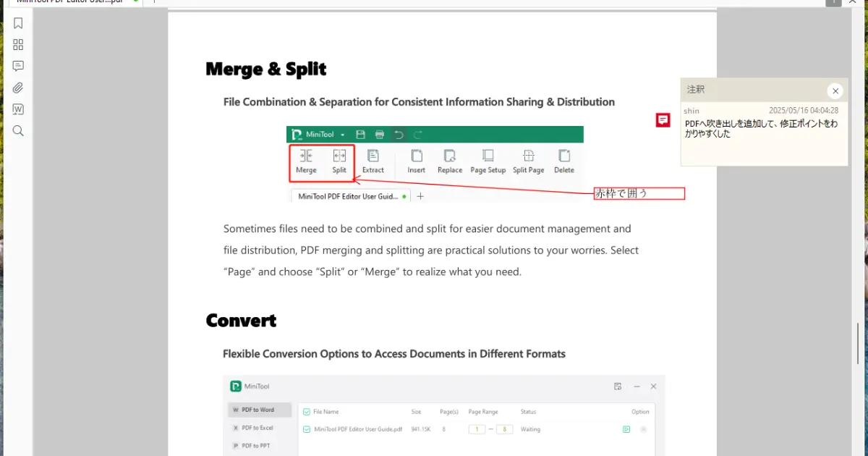Click the File Combination & Separation subtitle line

(x=419, y=102)
